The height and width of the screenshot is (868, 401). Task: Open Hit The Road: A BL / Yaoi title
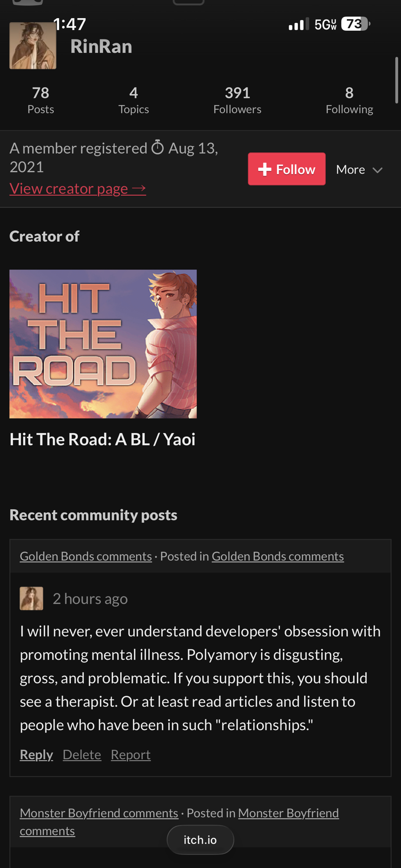pyautogui.click(x=102, y=439)
